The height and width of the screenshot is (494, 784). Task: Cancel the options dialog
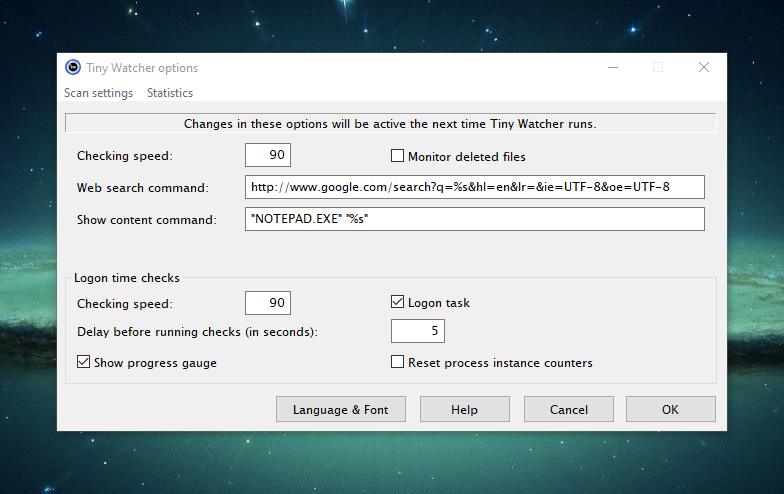pyautogui.click(x=568, y=410)
